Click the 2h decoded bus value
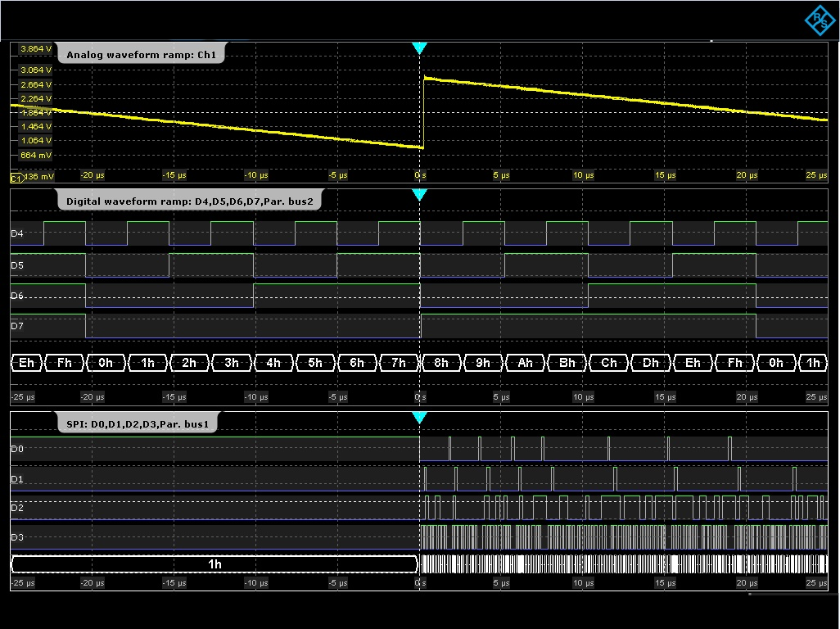Viewport: 840px width, 629px height. (x=189, y=363)
